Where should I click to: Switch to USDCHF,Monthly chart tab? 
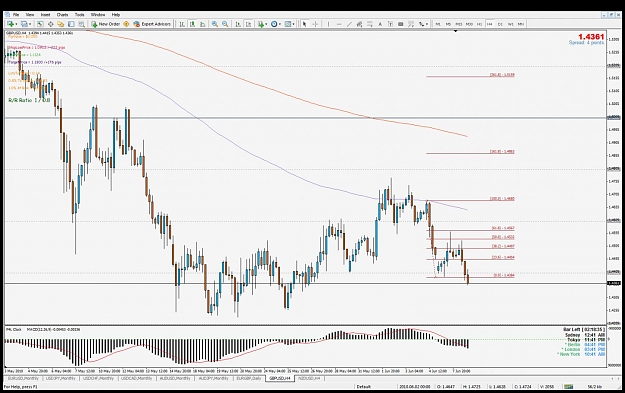[99, 378]
